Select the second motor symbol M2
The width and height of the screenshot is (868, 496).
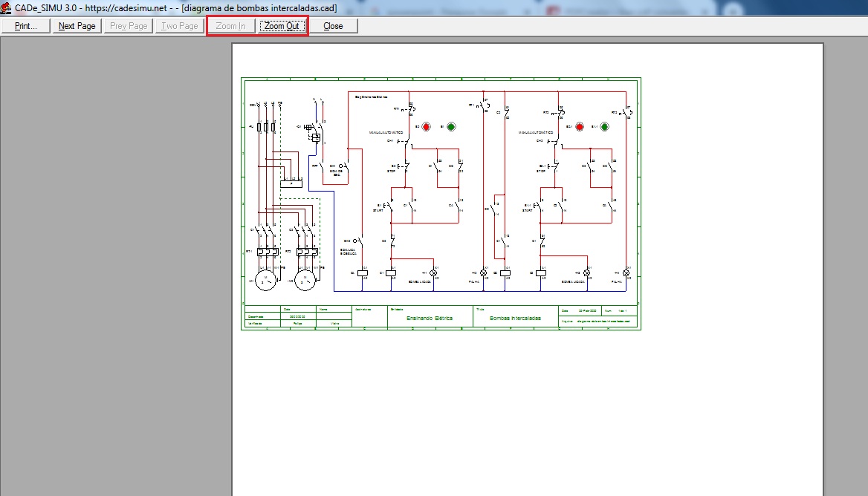click(305, 281)
